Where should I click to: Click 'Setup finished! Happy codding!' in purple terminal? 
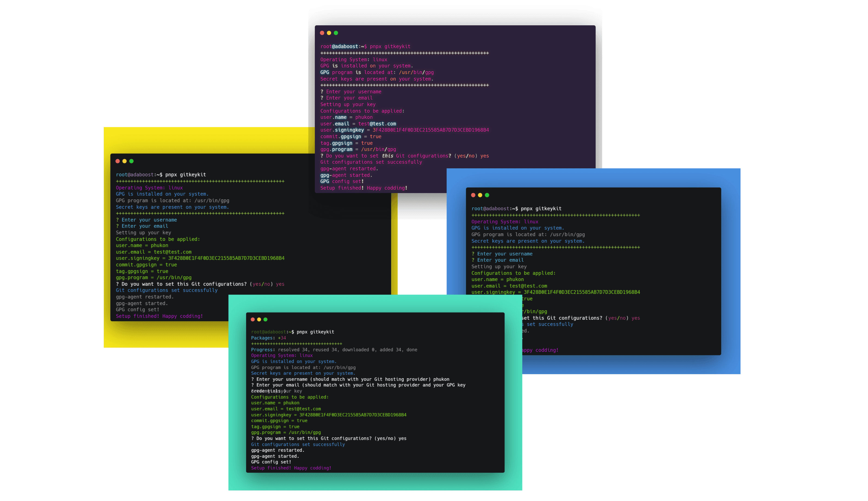(364, 188)
